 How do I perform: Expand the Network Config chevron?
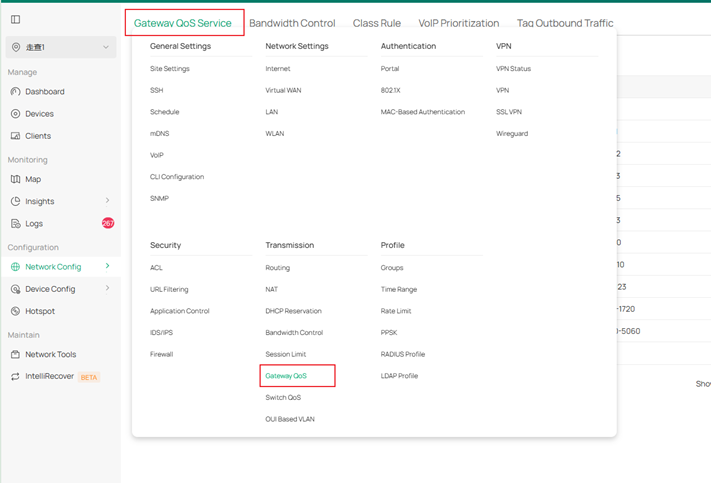point(107,266)
